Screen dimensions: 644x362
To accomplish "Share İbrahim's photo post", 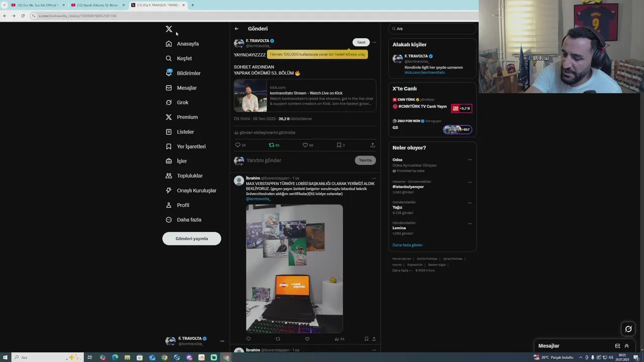I will (374, 339).
